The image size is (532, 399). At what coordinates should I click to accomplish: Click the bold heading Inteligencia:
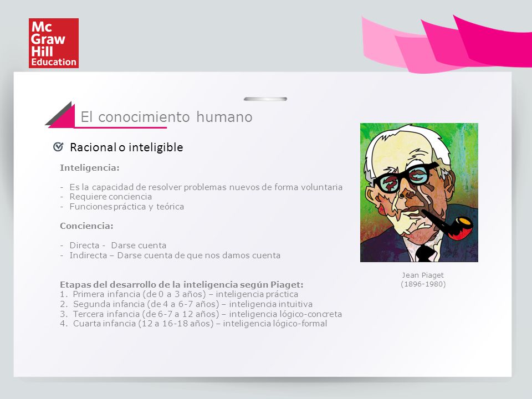[90, 167]
